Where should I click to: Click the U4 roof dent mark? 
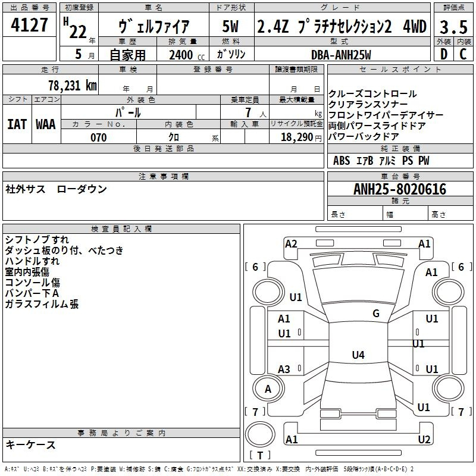pos(358,355)
